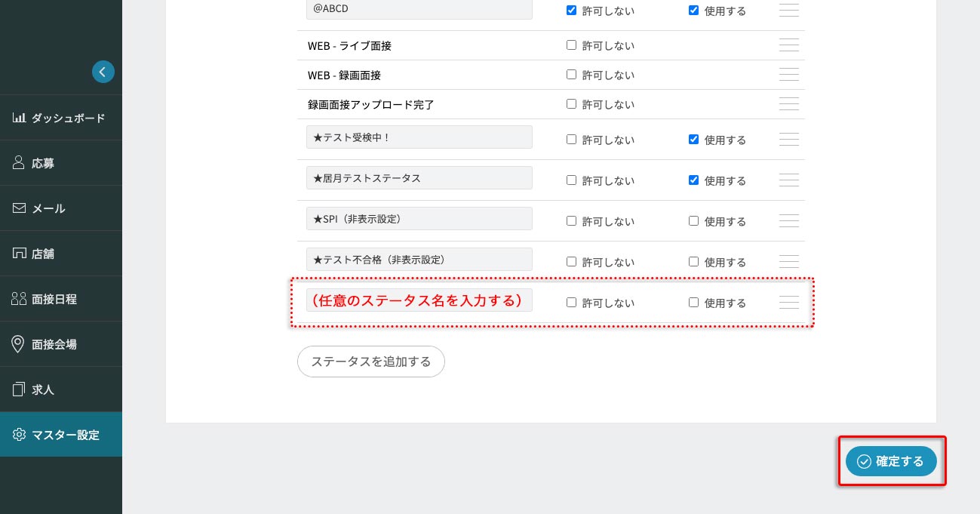Grab the drag handle for WEB - 録画面接

[788, 75]
